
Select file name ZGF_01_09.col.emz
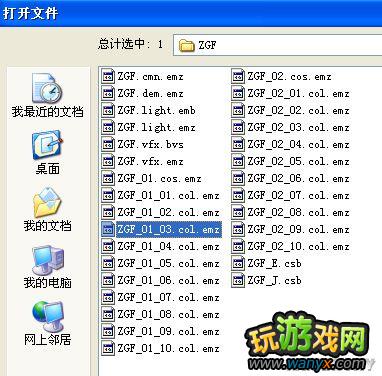(x=168, y=332)
